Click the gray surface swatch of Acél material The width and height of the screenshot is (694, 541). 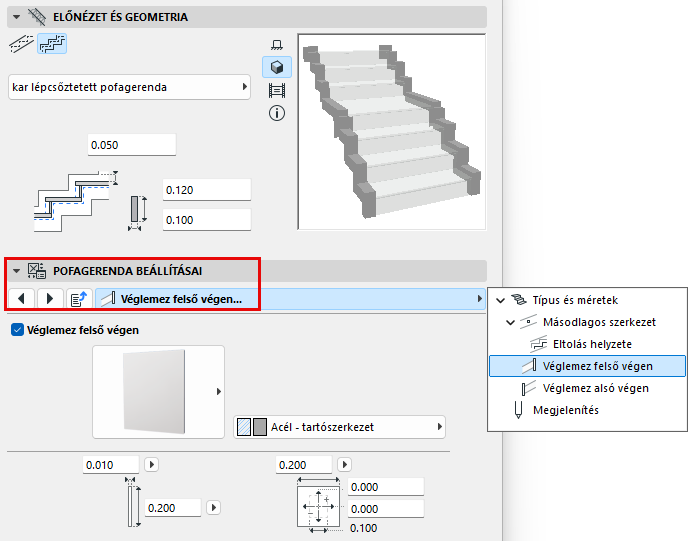(260, 427)
